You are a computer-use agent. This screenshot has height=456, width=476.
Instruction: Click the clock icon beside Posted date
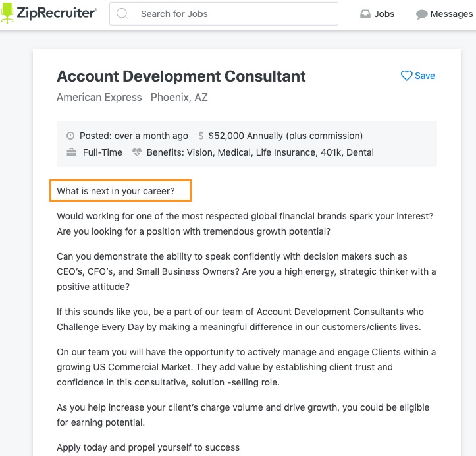click(70, 136)
